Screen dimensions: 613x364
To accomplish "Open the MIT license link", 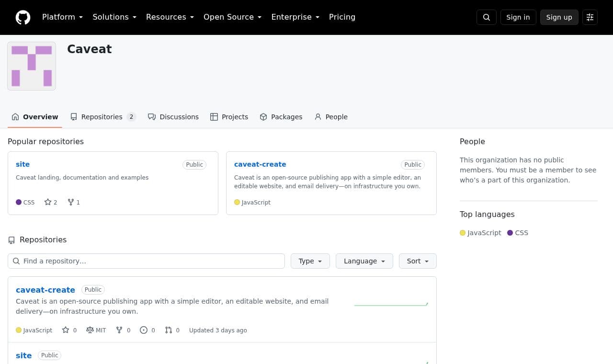I will point(96,330).
